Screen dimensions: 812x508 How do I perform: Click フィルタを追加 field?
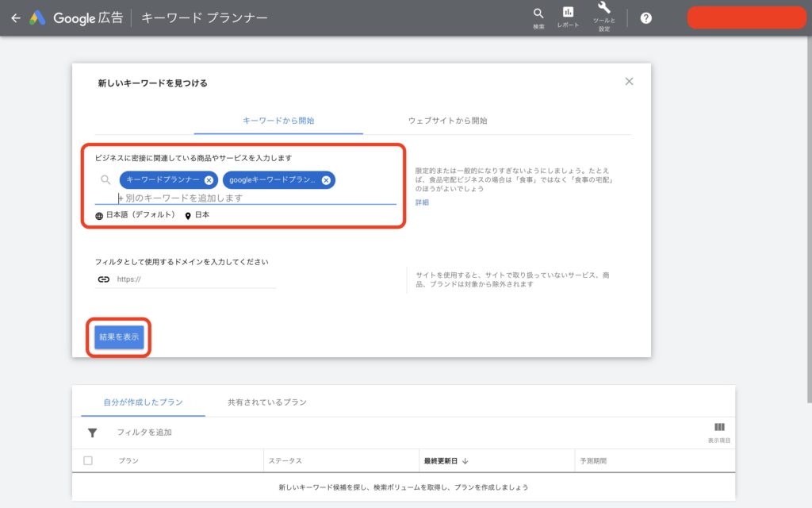click(x=144, y=433)
